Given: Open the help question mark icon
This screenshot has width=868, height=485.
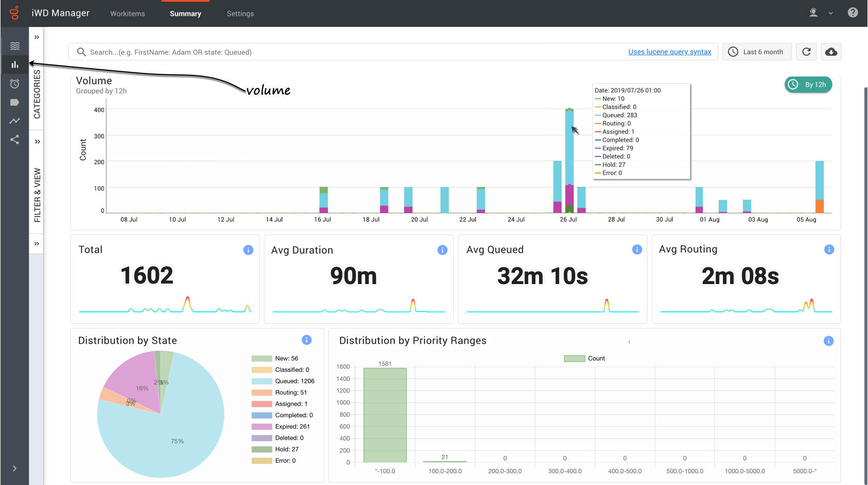Looking at the screenshot, I should point(853,12).
